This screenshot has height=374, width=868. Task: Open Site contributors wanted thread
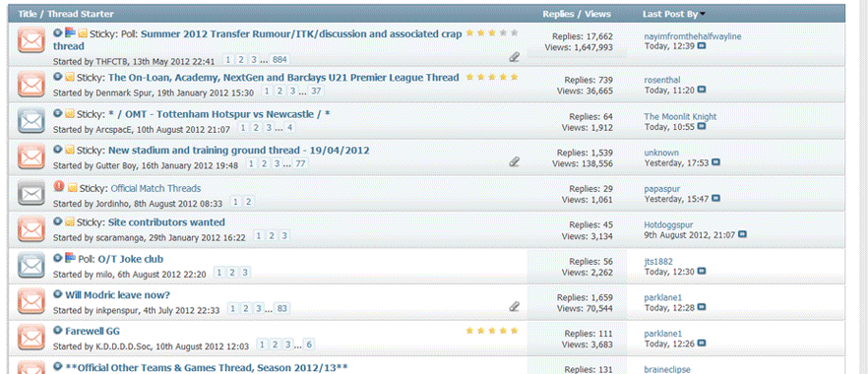[x=166, y=222]
